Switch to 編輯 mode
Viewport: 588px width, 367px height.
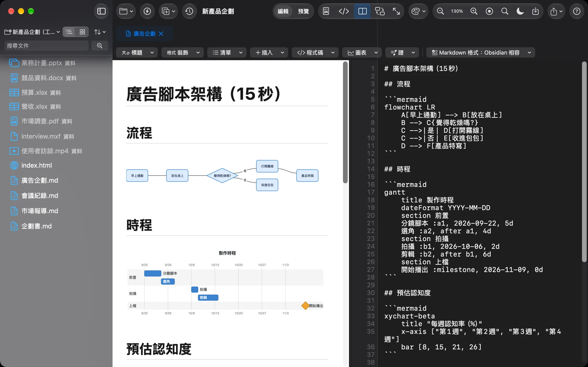click(283, 11)
